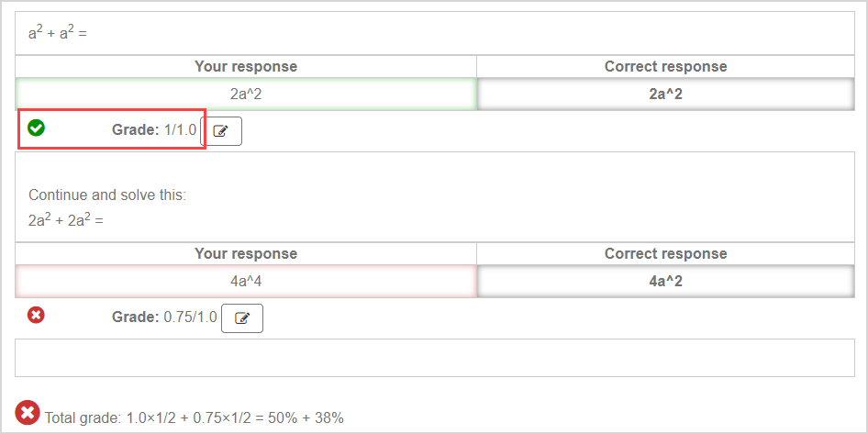Image resolution: width=868 pixels, height=434 pixels.
Task: Click the empty box below second grade
Action: [x=436, y=358]
